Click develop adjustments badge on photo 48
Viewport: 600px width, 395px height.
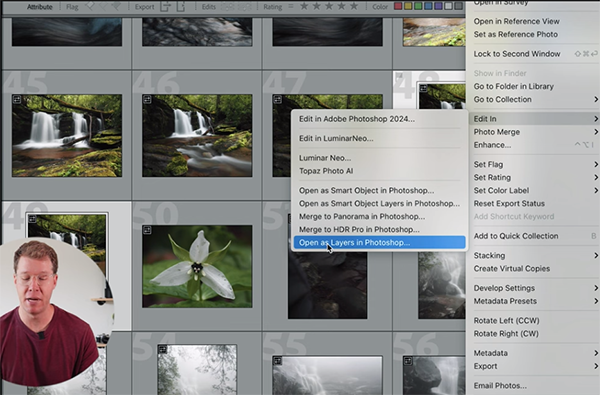[x=423, y=88]
